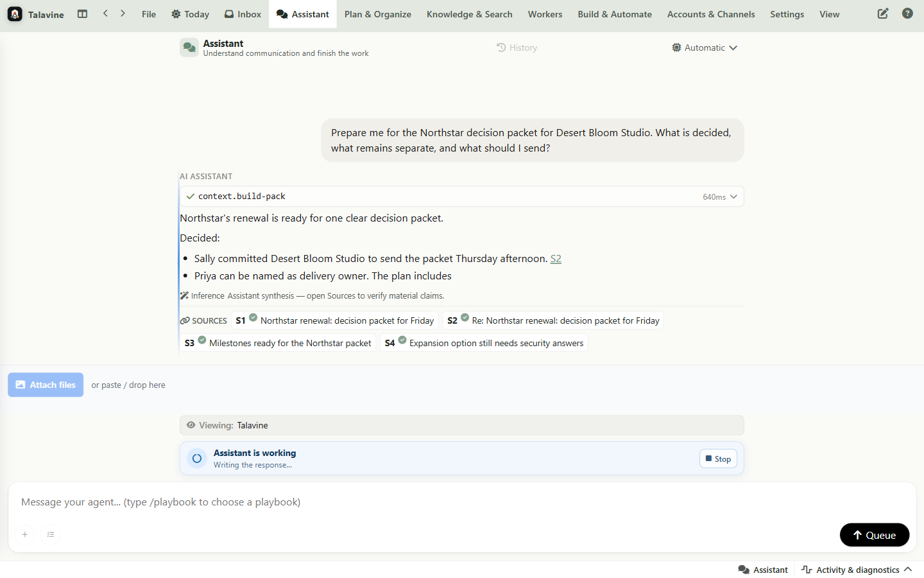Open the File menu

149,14
